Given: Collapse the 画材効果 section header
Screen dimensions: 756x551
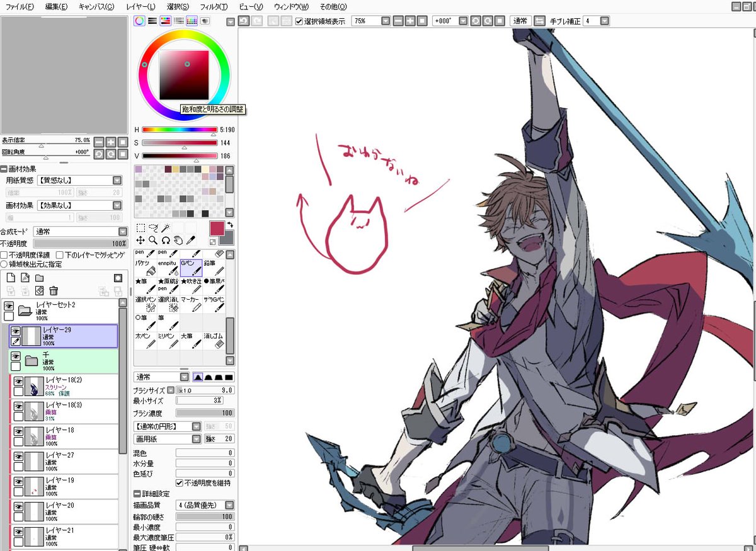Looking at the screenshot, I should pos(4,169).
